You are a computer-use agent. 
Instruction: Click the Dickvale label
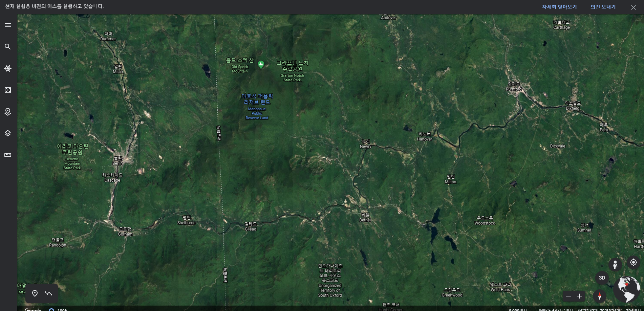pyautogui.click(x=558, y=146)
